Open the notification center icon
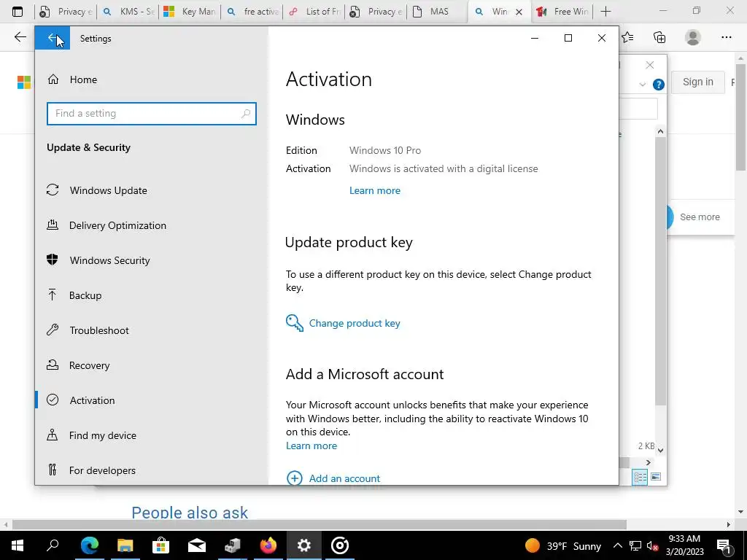 [724, 545]
